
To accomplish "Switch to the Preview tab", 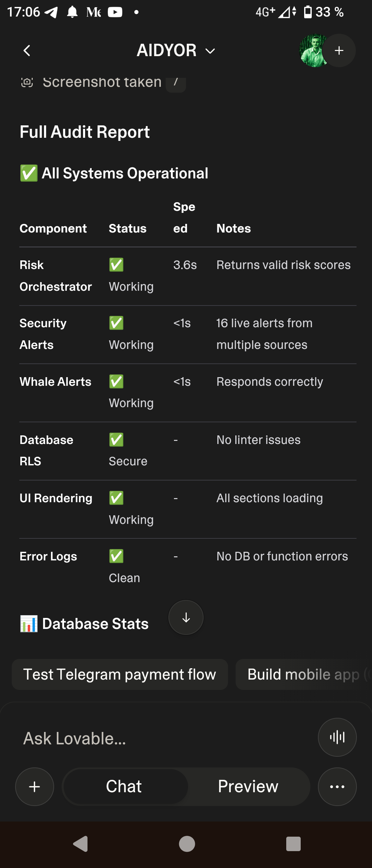I will (x=247, y=786).
